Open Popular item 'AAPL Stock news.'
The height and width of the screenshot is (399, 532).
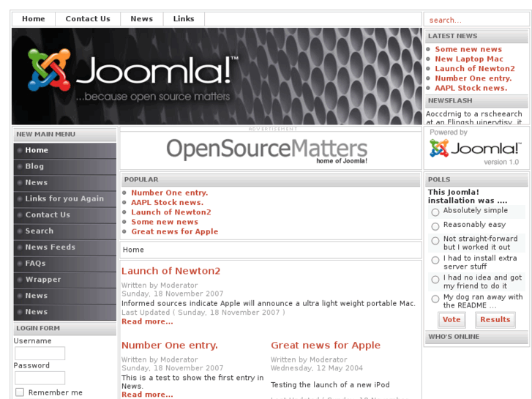click(168, 203)
